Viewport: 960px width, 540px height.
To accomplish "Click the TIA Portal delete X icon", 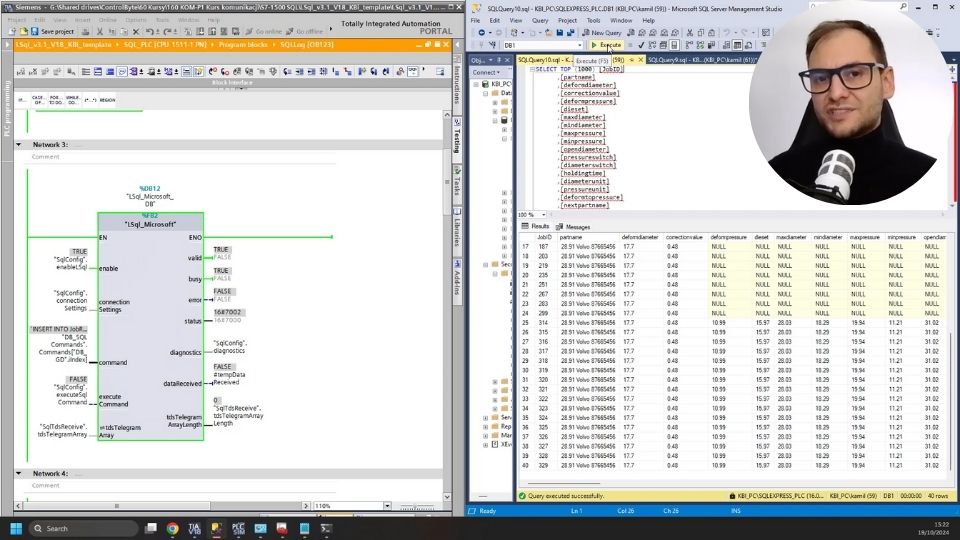I will coord(136,31).
